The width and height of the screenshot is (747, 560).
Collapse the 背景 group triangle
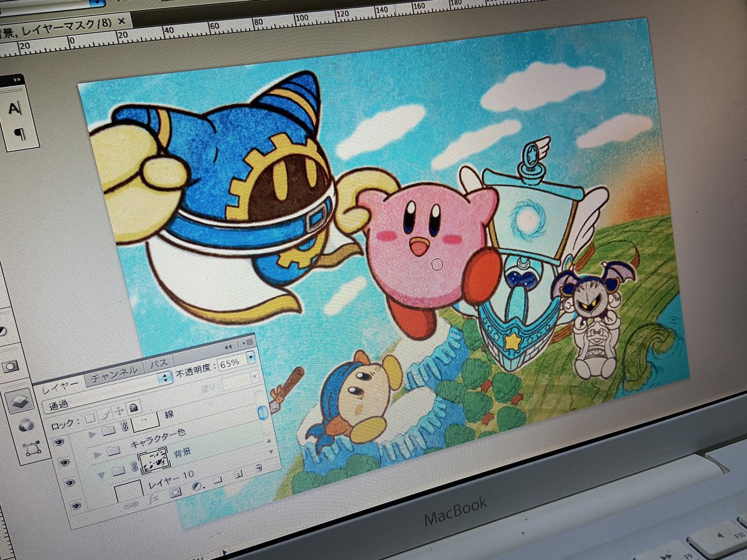pyautogui.click(x=101, y=475)
